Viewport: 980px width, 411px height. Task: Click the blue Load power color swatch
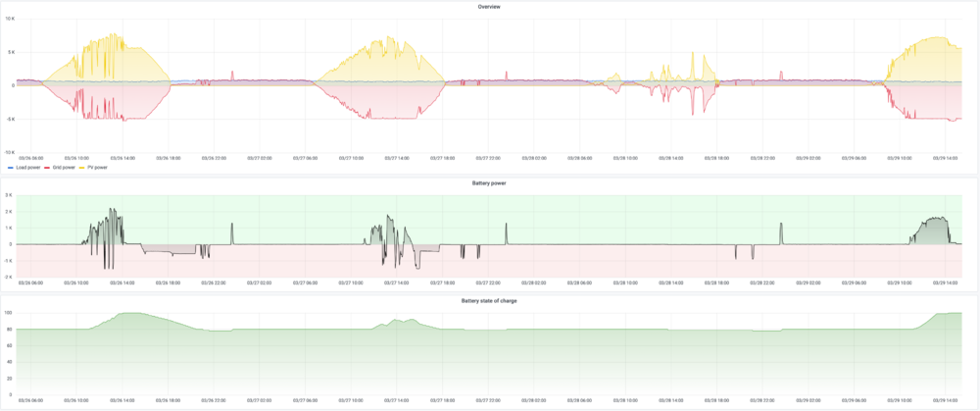pos(11,168)
